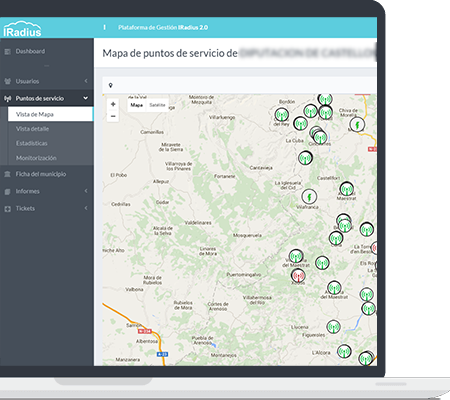450x400 pixels.
Task: Select Vista de Mapa submenu item
Action: [x=50, y=114]
